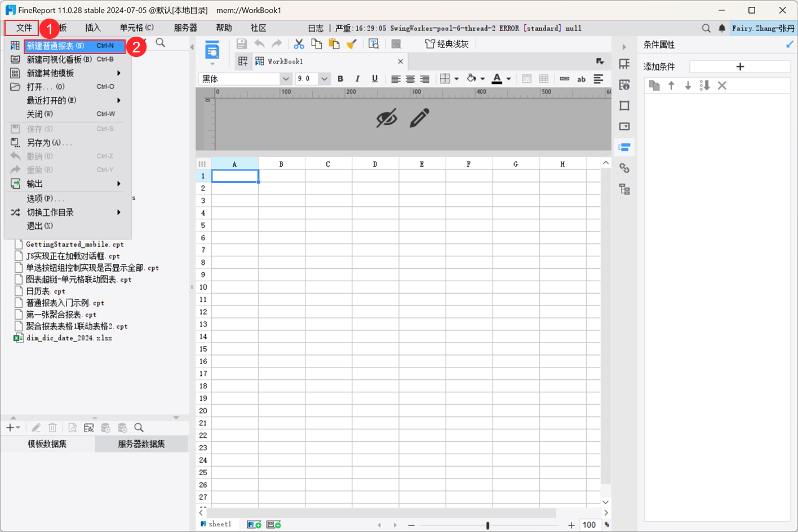The image size is (798, 532).
Task: Click center align text icon
Action: (x=410, y=79)
